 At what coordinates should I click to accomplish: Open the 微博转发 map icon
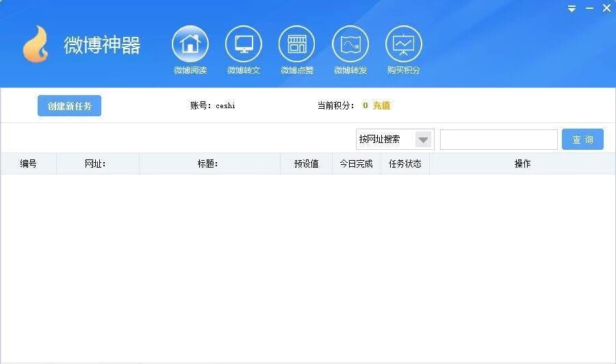[350, 44]
